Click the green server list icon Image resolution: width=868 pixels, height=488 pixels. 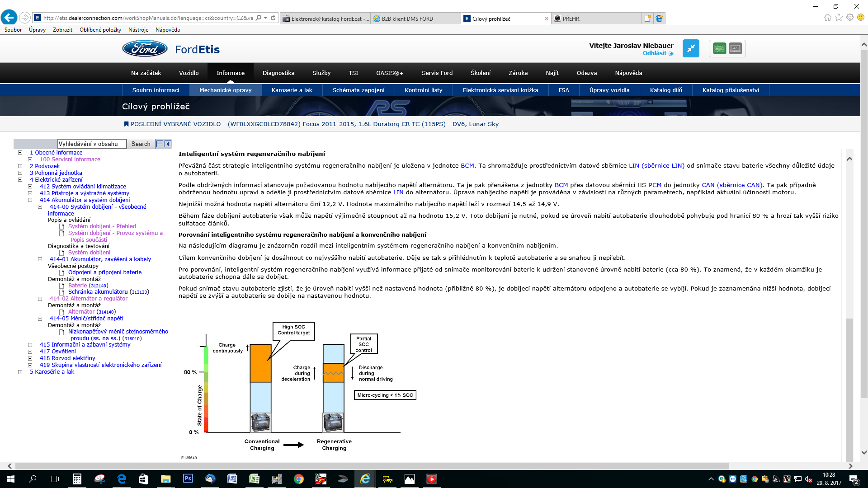[719, 48]
